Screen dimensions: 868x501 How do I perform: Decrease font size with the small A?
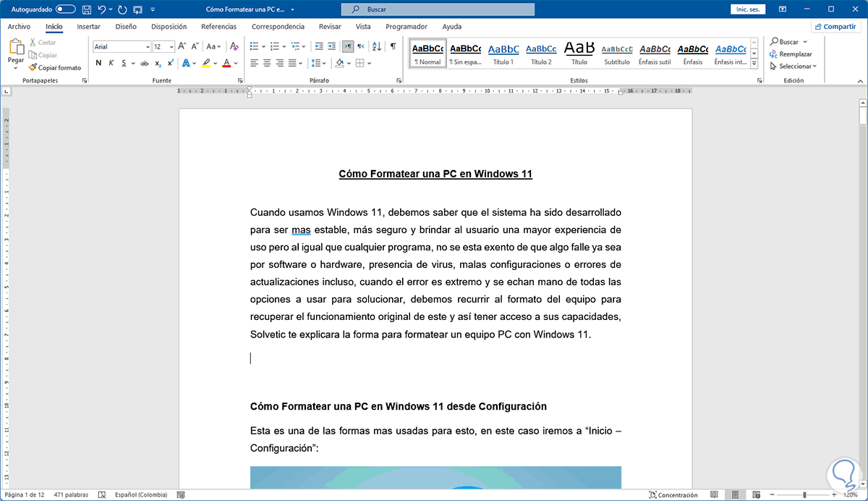pos(195,46)
